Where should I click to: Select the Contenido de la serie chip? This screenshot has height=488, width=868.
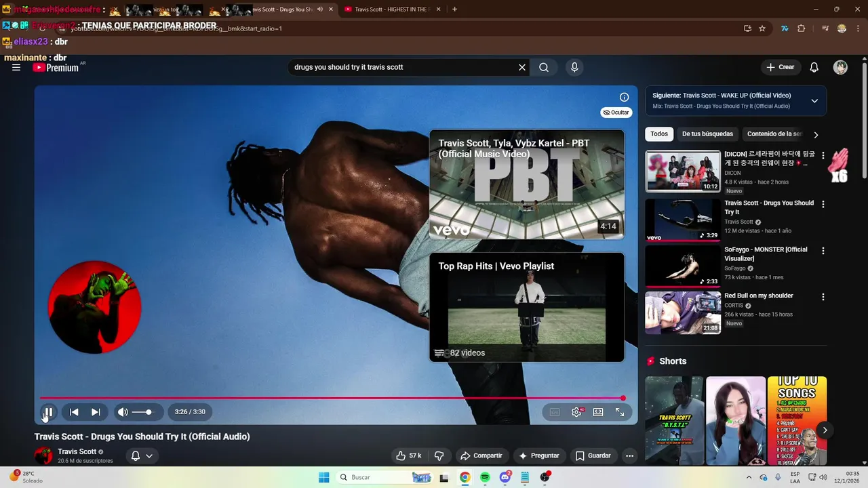pos(774,134)
